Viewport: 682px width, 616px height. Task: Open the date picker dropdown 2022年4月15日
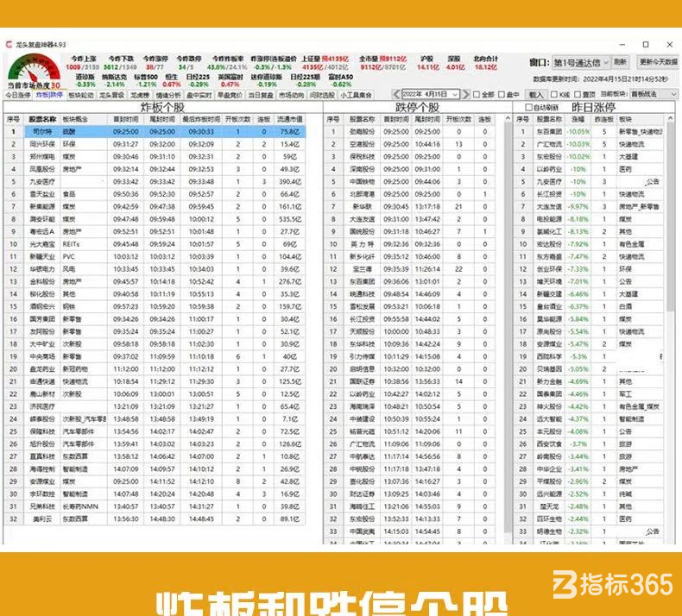(430, 94)
